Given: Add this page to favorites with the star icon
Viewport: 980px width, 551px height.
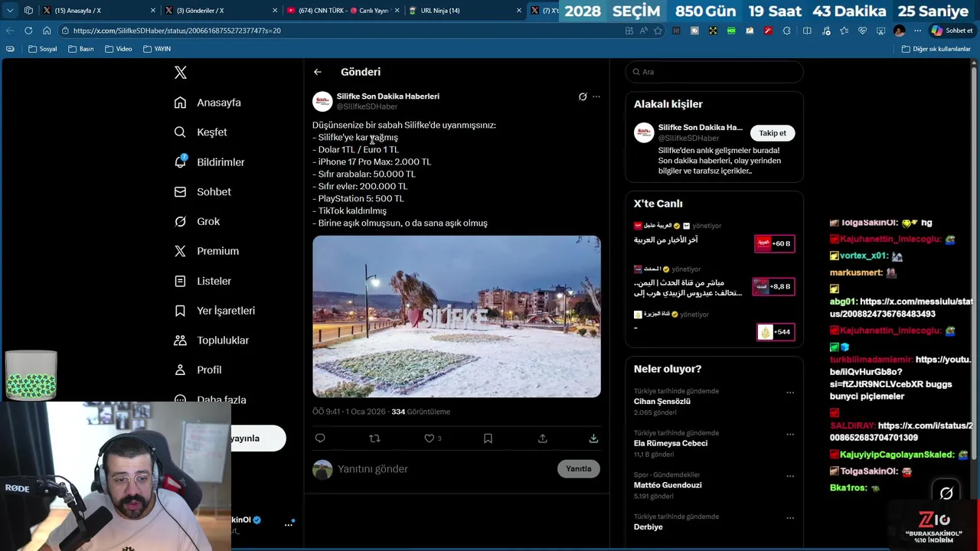Looking at the screenshot, I should (x=658, y=31).
